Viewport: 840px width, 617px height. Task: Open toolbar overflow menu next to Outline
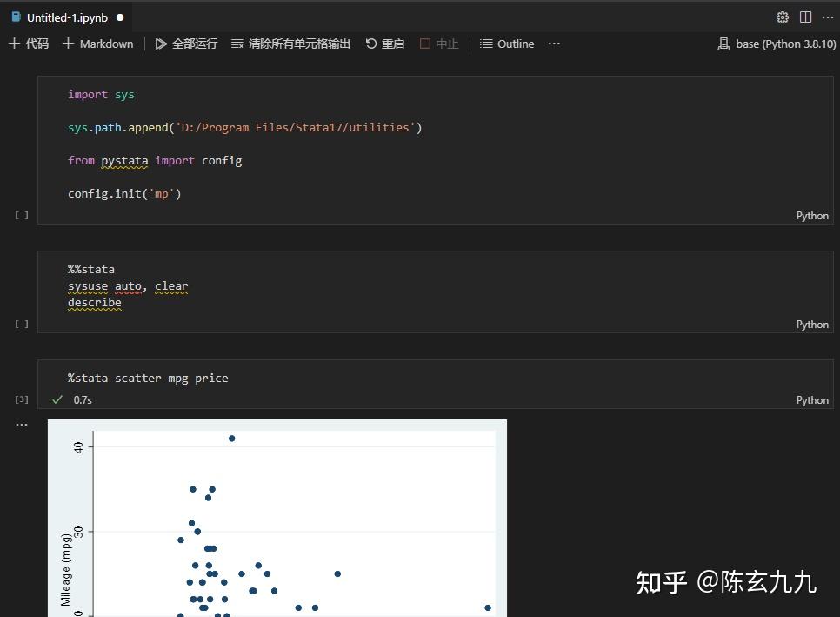[x=554, y=44]
